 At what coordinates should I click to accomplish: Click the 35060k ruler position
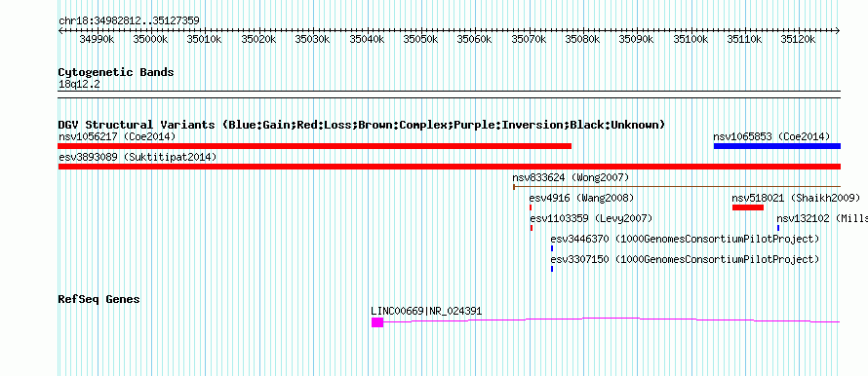(x=474, y=40)
